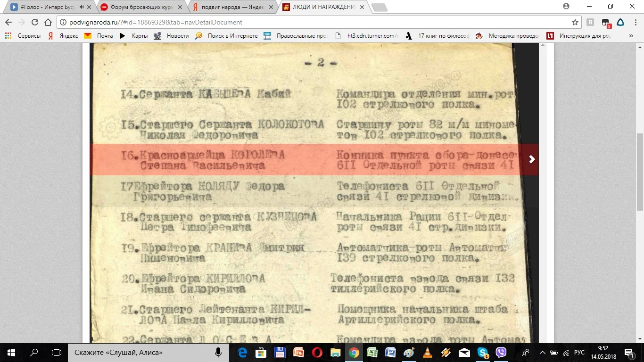Open Skype from taskbar
644x362 pixels.
pyautogui.click(x=483, y=353)
